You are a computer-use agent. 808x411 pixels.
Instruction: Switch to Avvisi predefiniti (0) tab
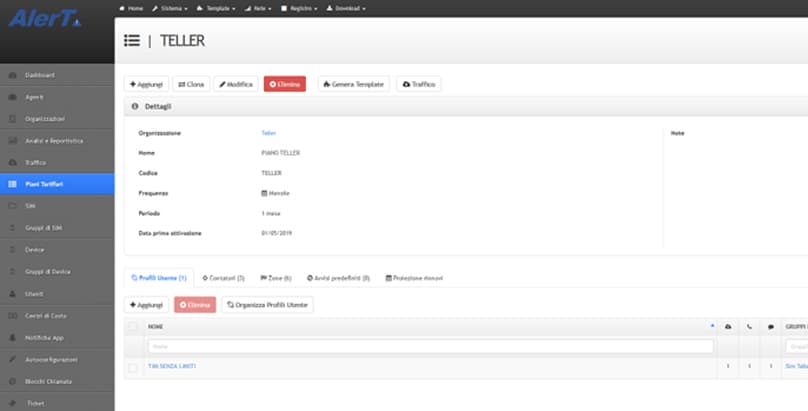coord(338,278)
